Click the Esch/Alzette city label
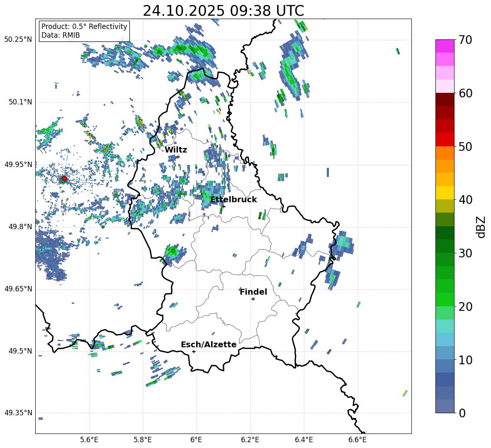The height and width of the screenshot is (448, 491). [209, 344]
